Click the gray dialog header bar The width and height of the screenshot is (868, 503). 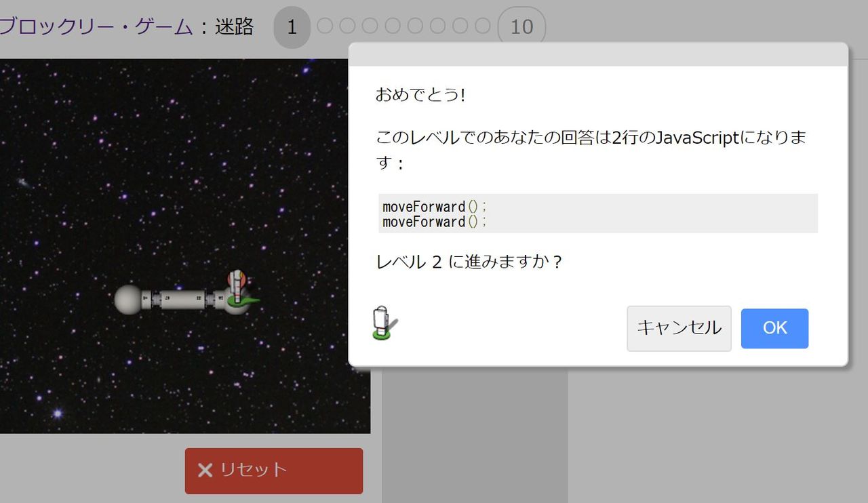598,55
